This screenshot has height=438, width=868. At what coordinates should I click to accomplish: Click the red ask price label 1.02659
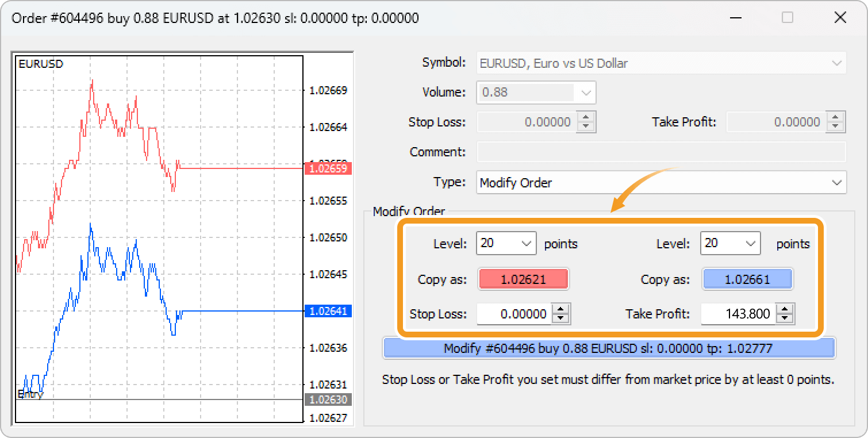tap(328, 168)
